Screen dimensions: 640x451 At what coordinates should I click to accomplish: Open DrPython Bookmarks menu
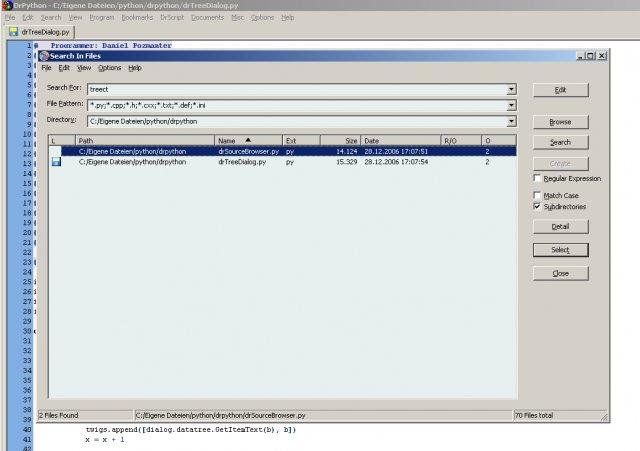(x=137, y=18)
